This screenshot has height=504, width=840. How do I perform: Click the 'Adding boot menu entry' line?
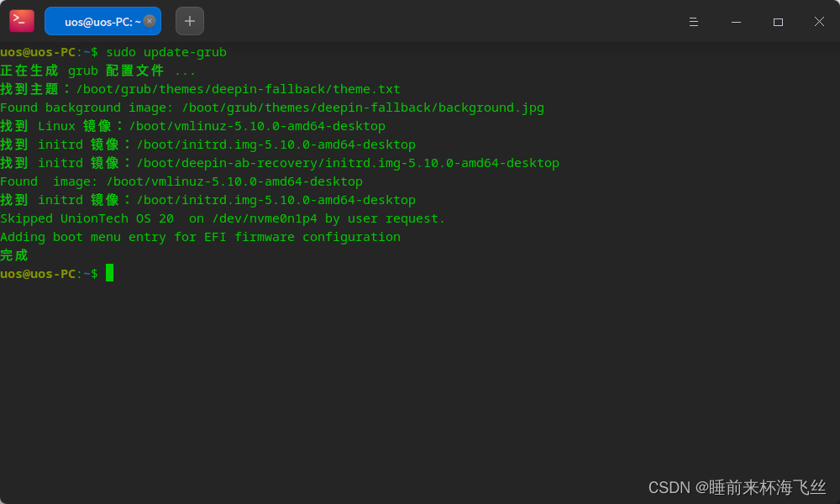click(200, 237)
